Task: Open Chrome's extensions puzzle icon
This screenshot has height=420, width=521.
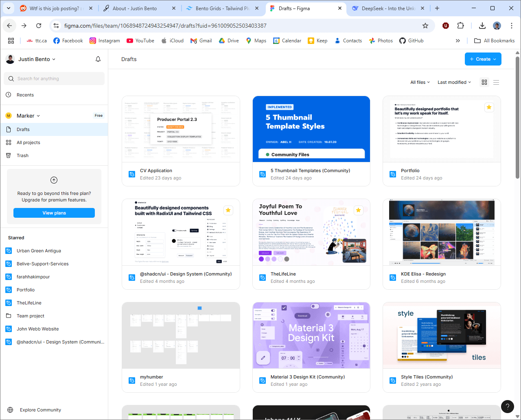Action: [x=460, y=25]
